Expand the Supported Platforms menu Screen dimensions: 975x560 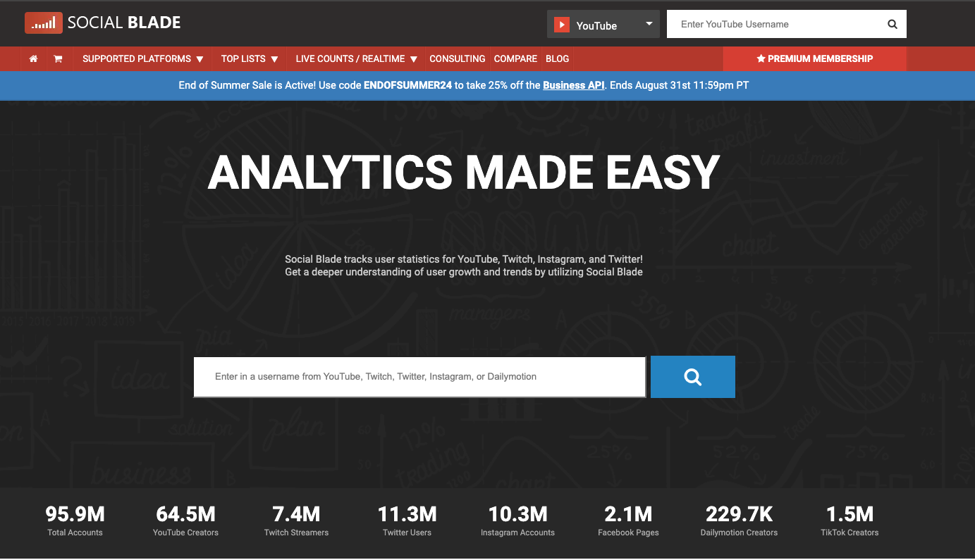coord(143,59)
